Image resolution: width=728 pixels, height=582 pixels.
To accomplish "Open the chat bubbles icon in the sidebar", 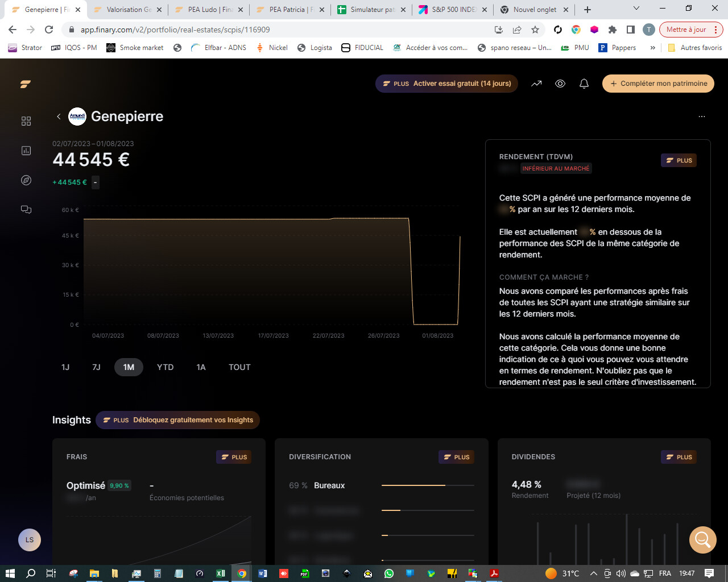I will coord(26,210).
